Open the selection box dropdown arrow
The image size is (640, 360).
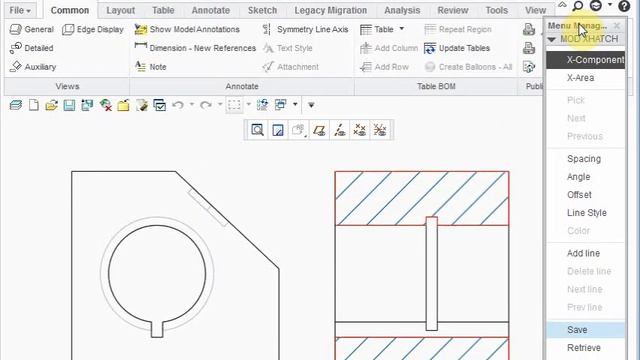click(x=248, y=104)
